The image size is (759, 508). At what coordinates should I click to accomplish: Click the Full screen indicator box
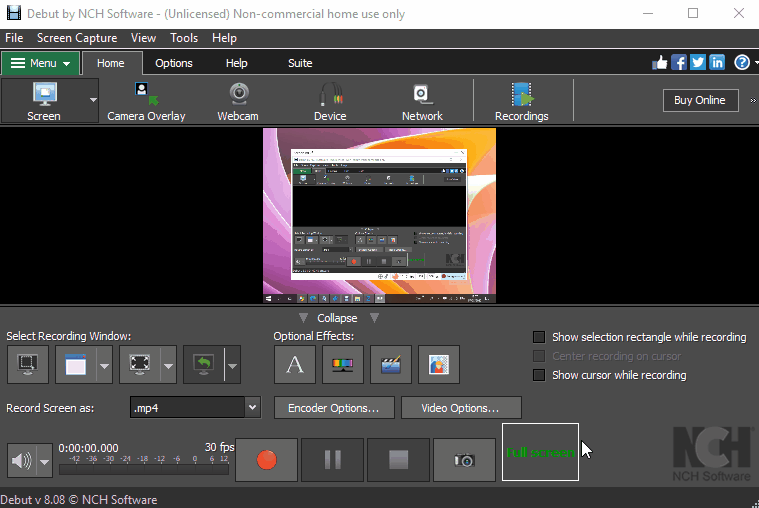[540, 452]
